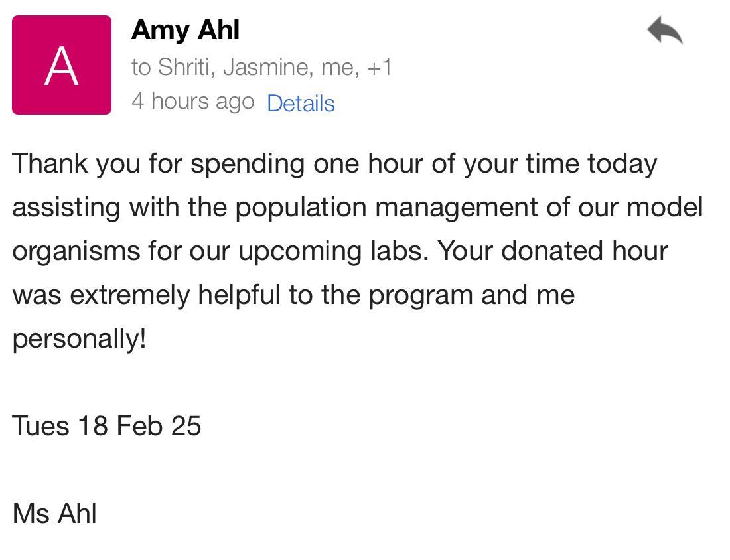Tap the pink 'A' sender avatar
The width and height of the screenshot is (730, 560).
[62, 65]
